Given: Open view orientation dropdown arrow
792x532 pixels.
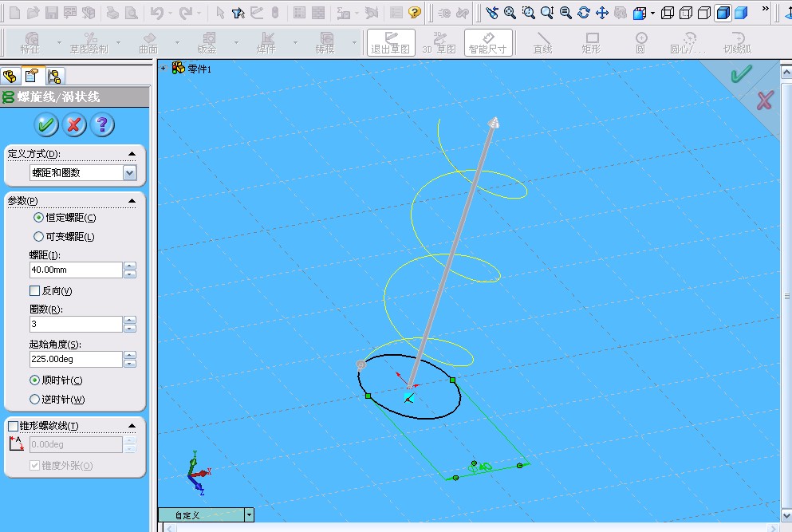Looking at the screenshot, I should 652,13.
